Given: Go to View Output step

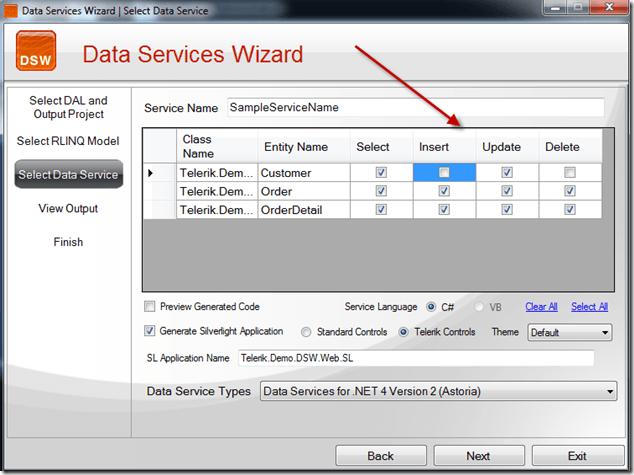Looking at the screenshot, I should tap(68, 209).
